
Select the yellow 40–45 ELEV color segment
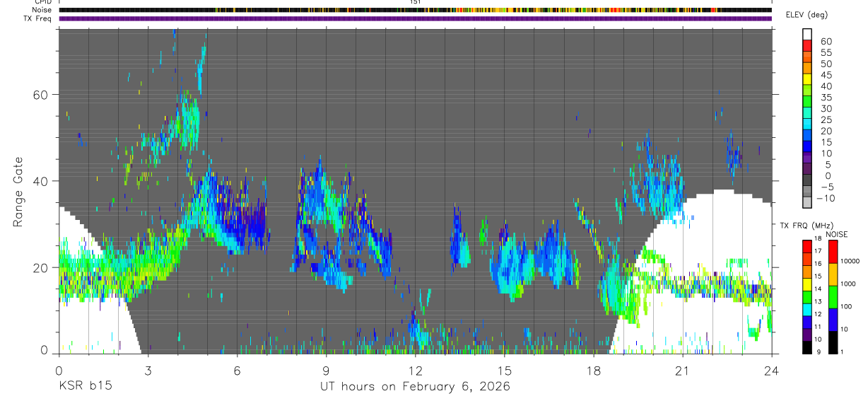(x=807, y=79)
